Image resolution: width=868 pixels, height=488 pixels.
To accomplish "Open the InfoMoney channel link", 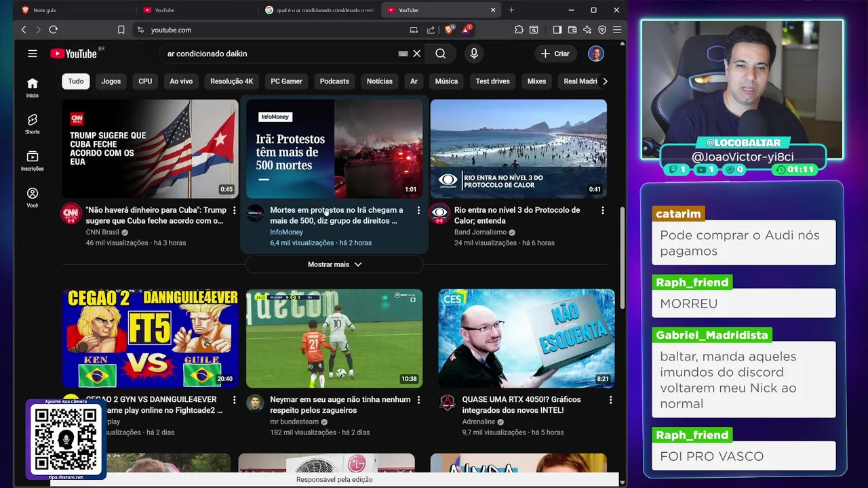I will coord(286,232).
